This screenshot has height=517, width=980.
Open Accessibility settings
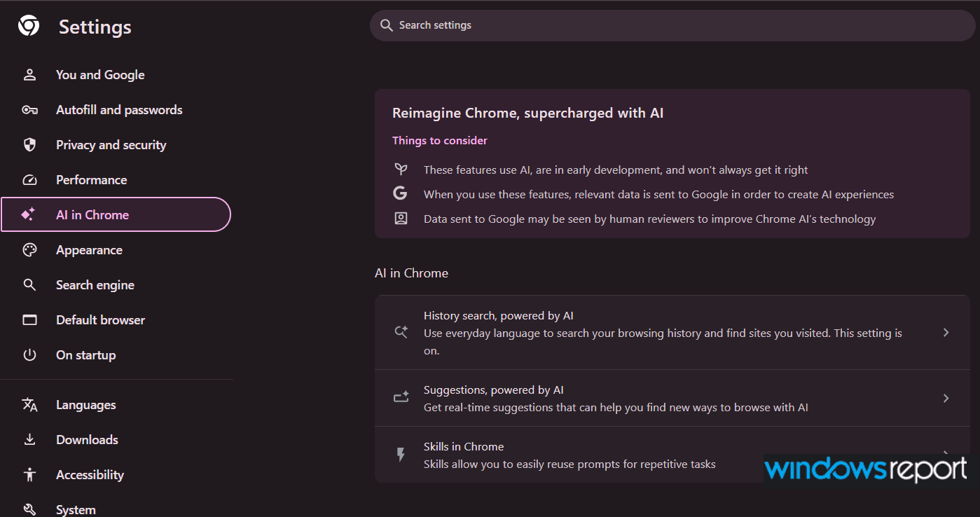coord(116,475)
